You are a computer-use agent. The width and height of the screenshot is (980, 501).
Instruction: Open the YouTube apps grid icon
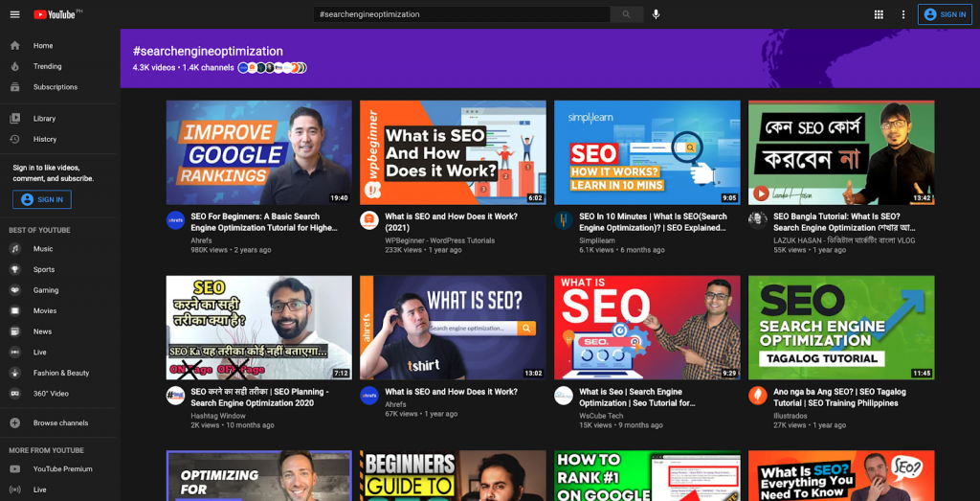pos(879,14)
